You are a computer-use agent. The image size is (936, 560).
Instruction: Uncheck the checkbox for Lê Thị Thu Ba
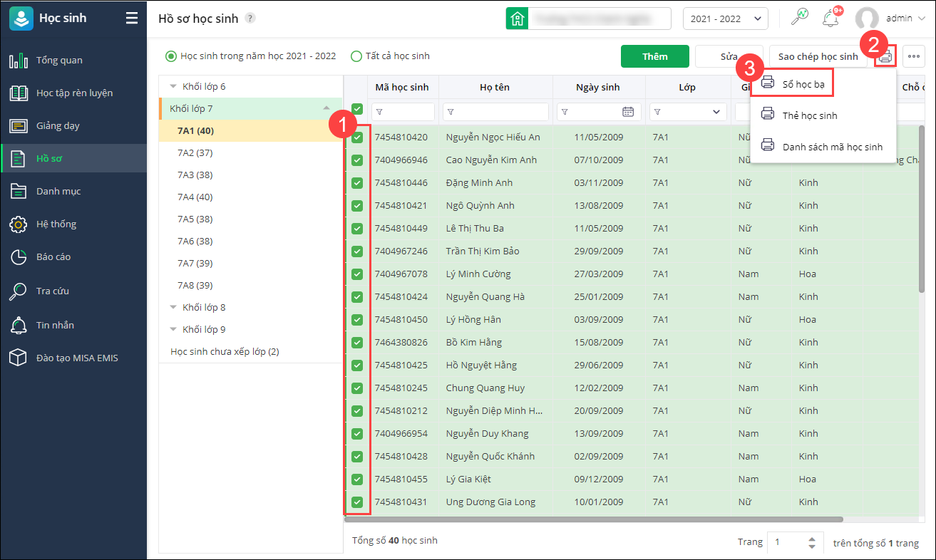(357, 229)
